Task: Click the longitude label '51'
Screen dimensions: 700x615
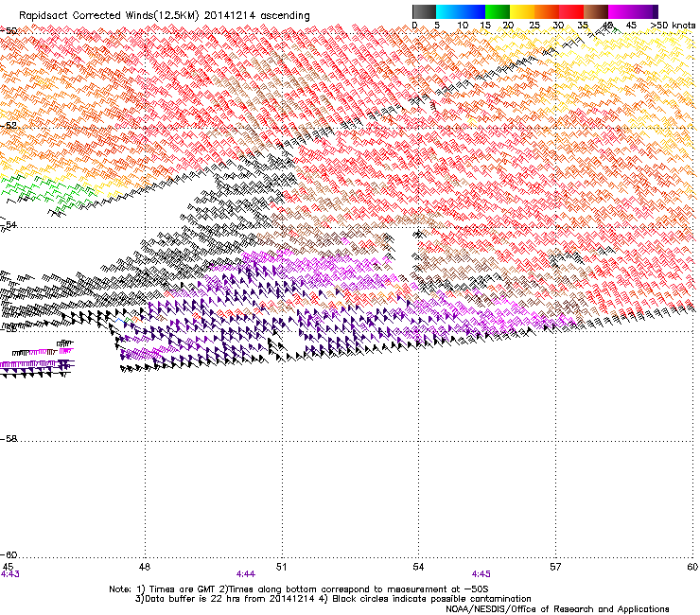Action: 281,567
